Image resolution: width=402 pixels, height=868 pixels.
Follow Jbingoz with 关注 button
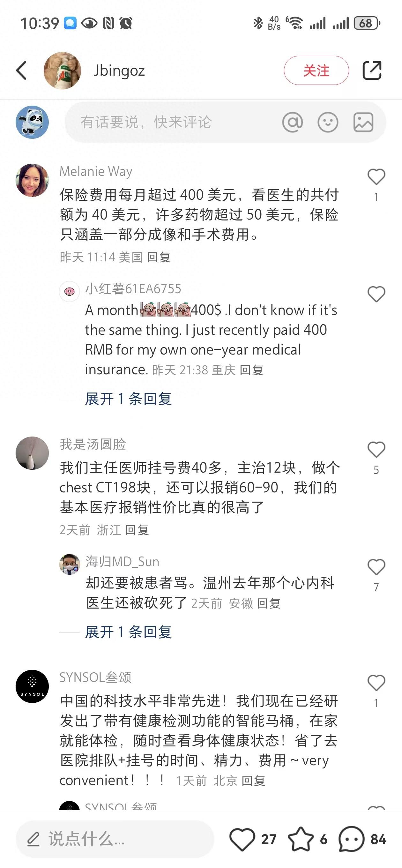(x=316, y=71)
